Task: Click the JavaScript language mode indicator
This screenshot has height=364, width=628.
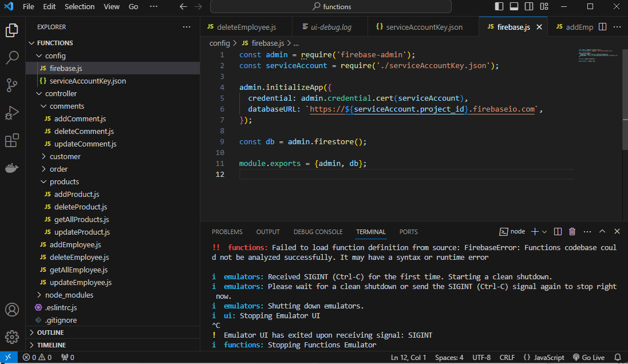Action: (x=544, y=357)
